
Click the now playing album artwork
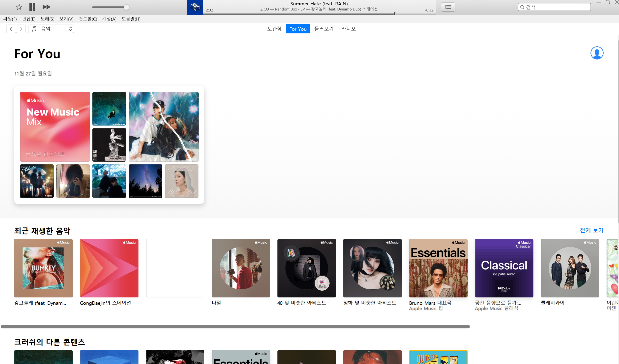195,7
